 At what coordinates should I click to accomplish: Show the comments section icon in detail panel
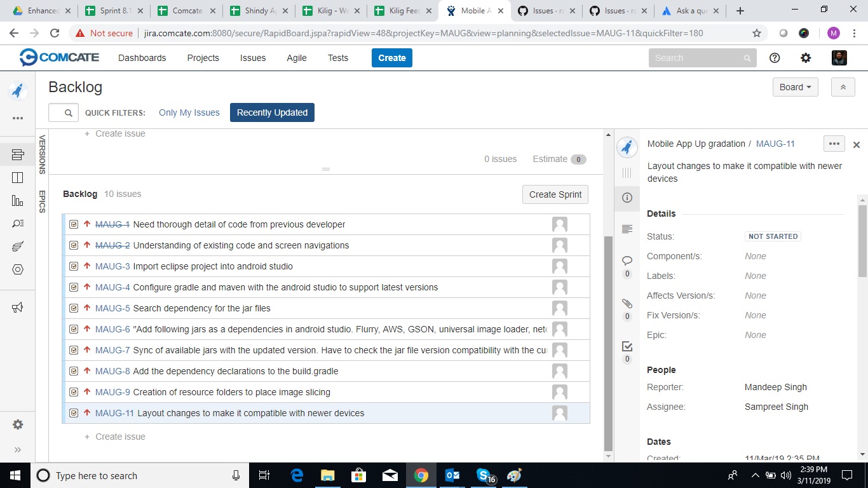pyautogui.click(x=627, y=261)
